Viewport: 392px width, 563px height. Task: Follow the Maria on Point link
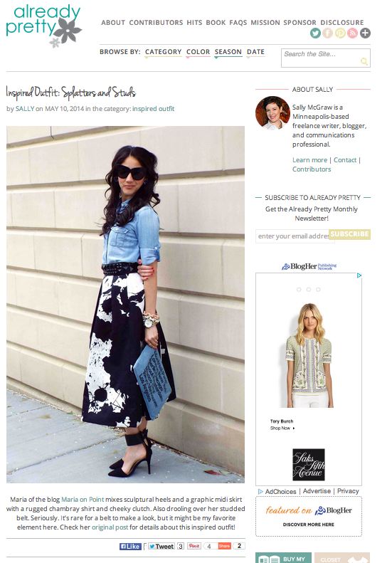coord(83,500)
